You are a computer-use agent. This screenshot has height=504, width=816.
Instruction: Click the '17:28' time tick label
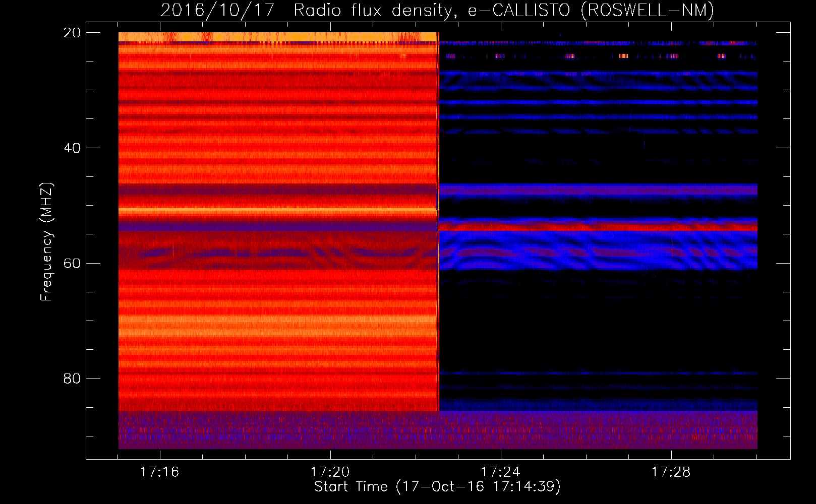[671, 472]
